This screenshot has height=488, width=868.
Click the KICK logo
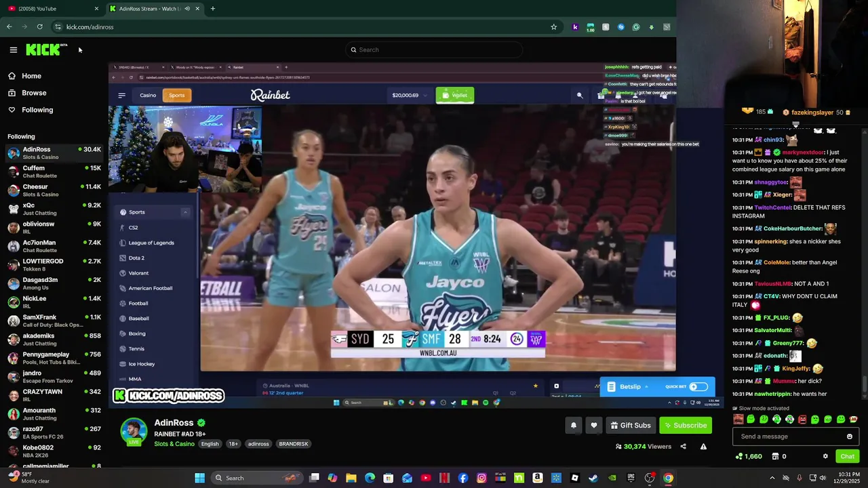(46, 49)
